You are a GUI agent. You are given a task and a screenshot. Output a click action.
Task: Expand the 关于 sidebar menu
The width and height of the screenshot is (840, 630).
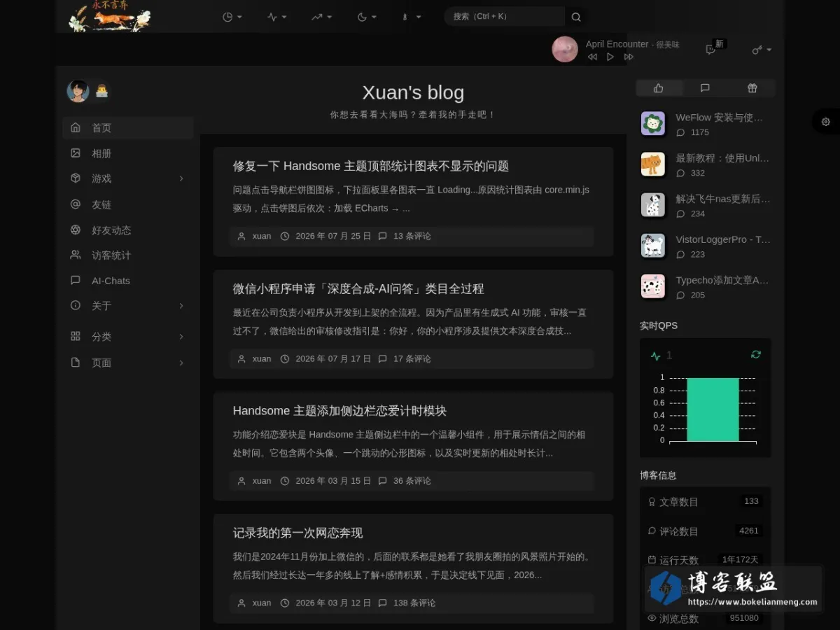point(128,306)
